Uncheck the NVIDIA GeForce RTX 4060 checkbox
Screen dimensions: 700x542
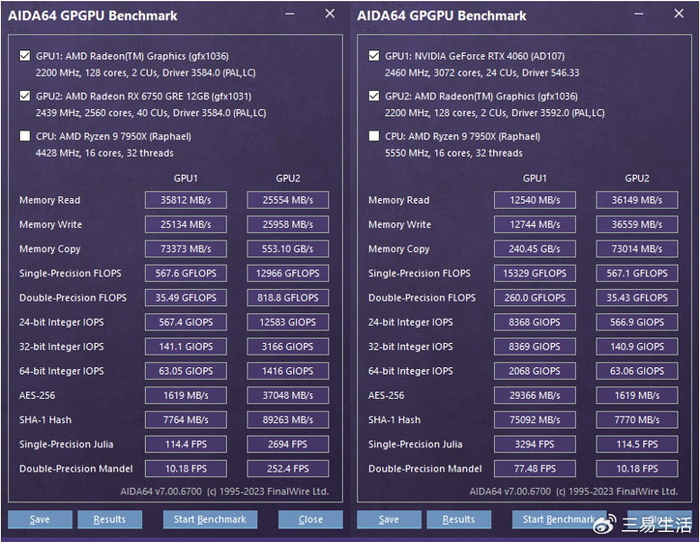(374, 57)
